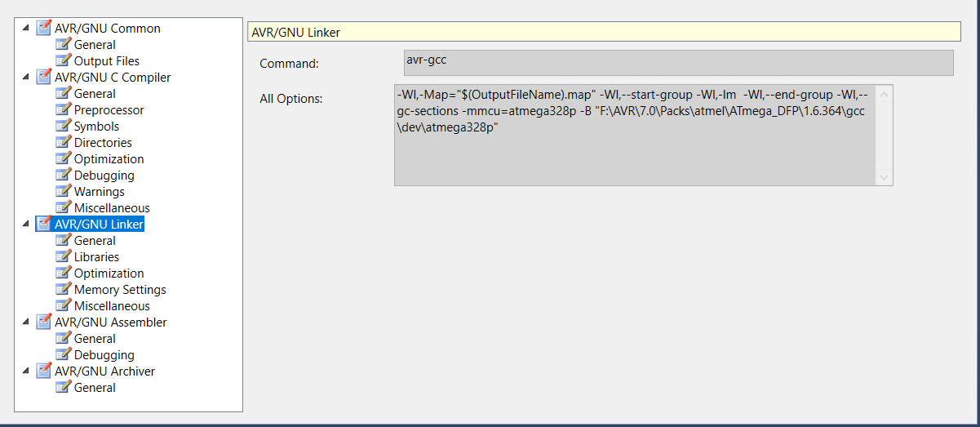Open the Preprocessor settings
The width and height of the screenshot is (980, 427).
109,110
